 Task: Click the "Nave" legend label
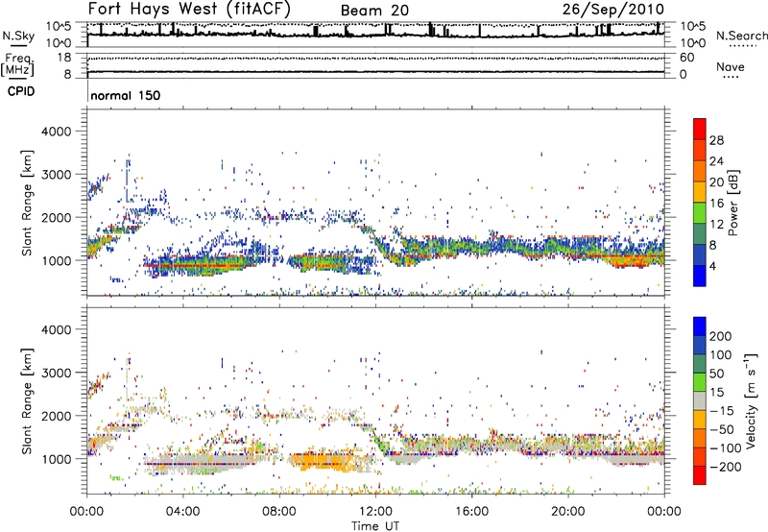[731, 66]
